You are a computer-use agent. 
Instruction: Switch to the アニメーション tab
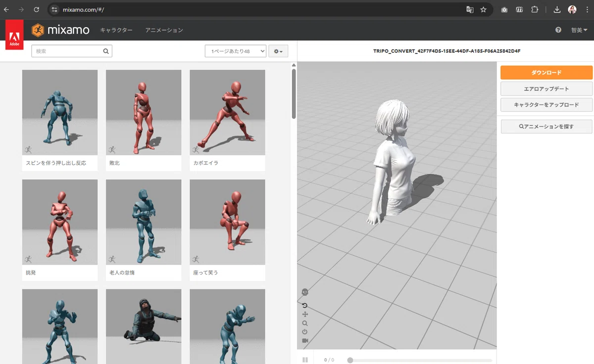pyautogui.click(x=164, y=30)
